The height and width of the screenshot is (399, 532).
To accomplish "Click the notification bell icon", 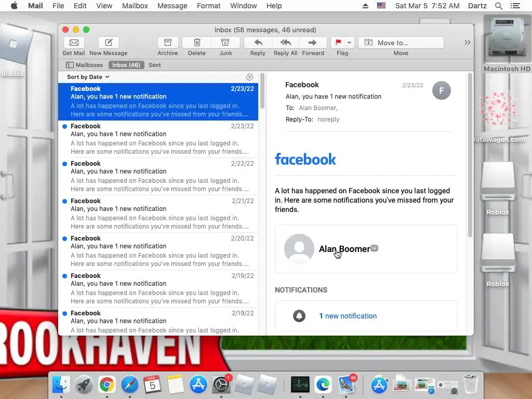I will pos(299,316).
